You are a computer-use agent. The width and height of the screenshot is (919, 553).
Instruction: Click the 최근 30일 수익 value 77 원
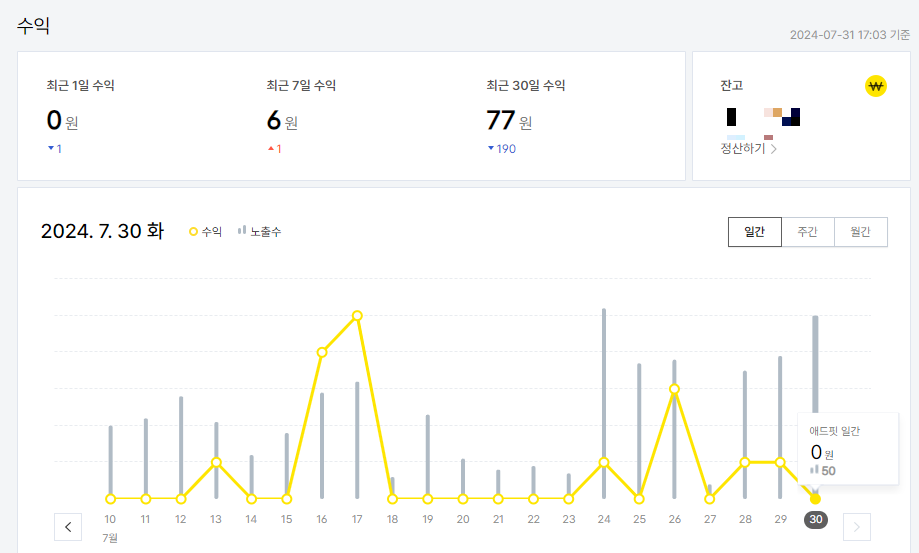tap(509, 121)
